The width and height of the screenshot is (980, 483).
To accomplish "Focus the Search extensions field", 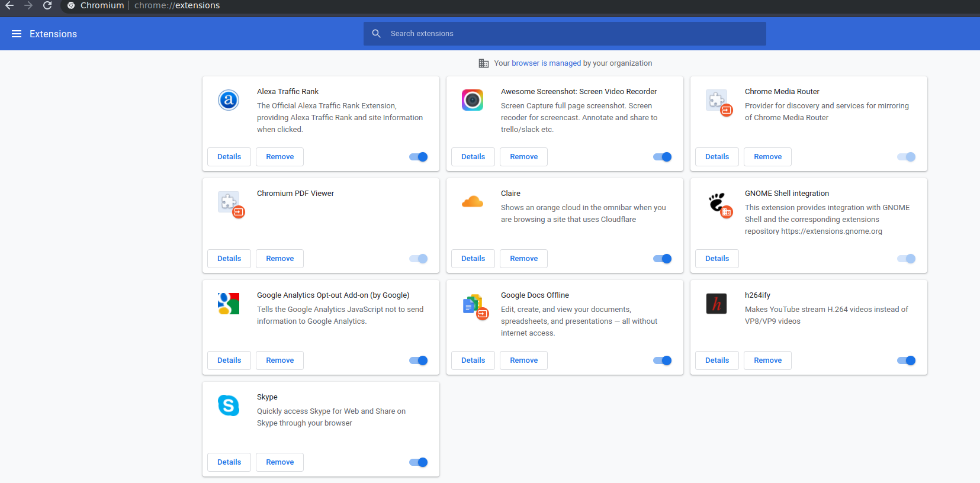I will coord(565,34).
